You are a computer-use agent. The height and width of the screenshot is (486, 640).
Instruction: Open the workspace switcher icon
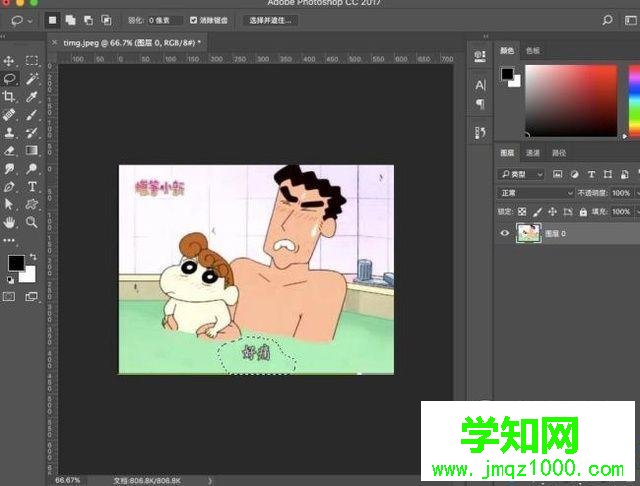point(631,20)
